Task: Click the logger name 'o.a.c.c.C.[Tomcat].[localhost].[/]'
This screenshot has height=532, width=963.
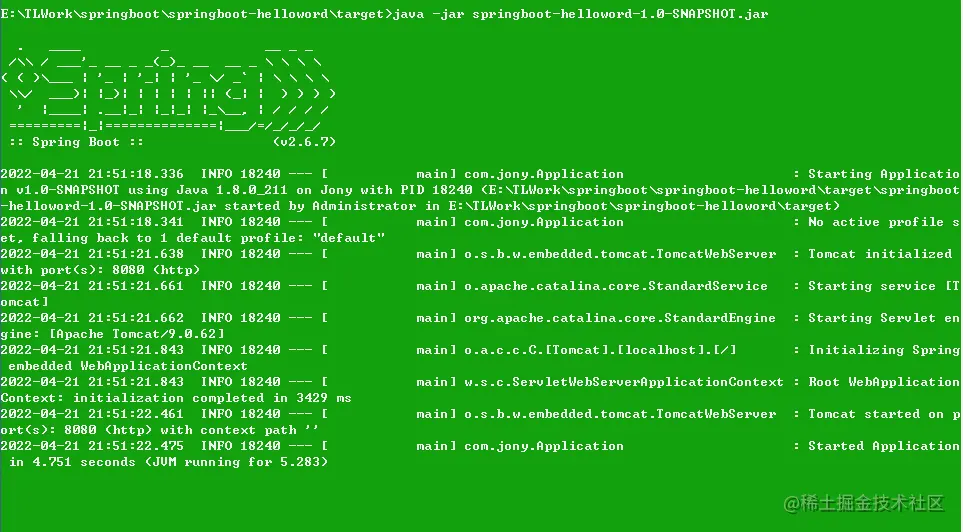Action: [x=600, y=350]
